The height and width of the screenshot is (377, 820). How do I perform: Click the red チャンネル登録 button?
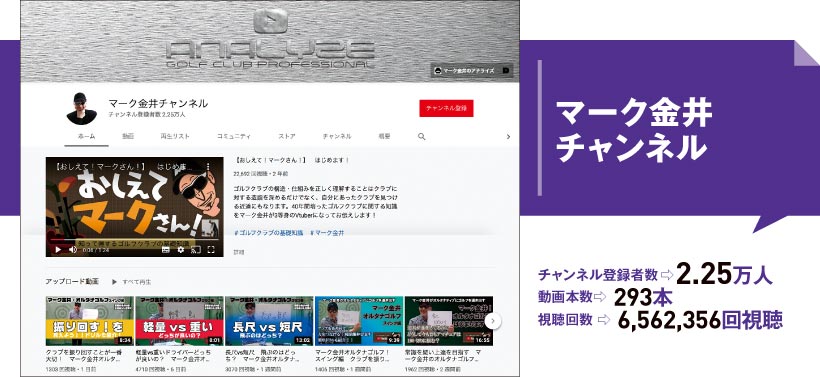(x=446, y=108)
